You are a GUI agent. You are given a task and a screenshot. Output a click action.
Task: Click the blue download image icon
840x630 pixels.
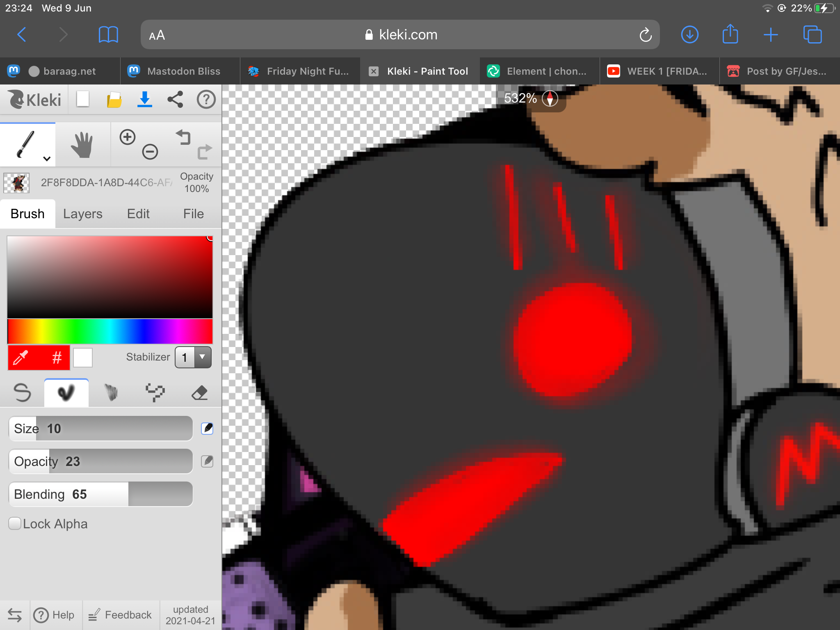[x=144, y=100]
